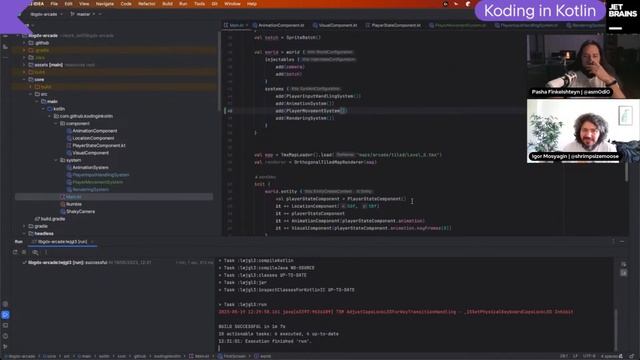640x360 pixels.
Task: Open the Git tool window icon
Action: (x=5, y=347)
